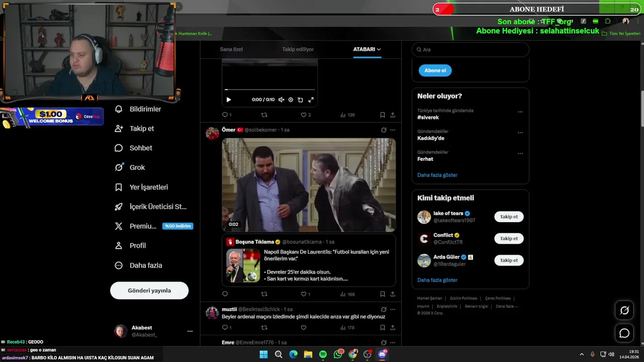Reply to muztii's tweet
The height and width of the screenshot is (362, 644).
(225, 327)
